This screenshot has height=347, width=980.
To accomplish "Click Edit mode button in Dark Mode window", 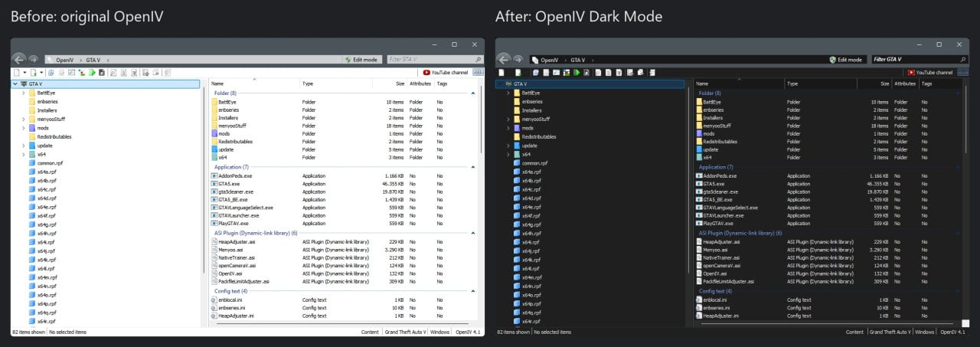I will (x=845, y=59).
